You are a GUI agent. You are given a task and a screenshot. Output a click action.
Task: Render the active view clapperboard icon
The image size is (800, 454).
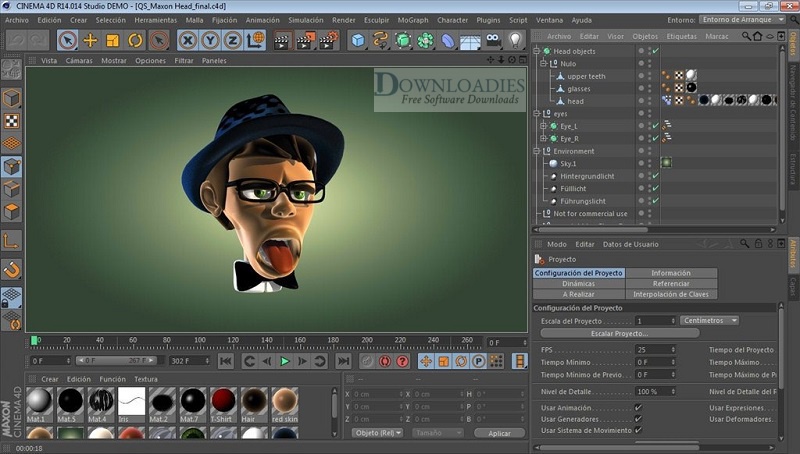282,40
